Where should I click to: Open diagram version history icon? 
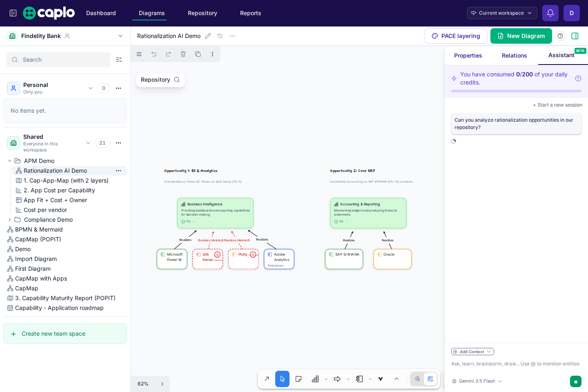(x=220, y=36)
